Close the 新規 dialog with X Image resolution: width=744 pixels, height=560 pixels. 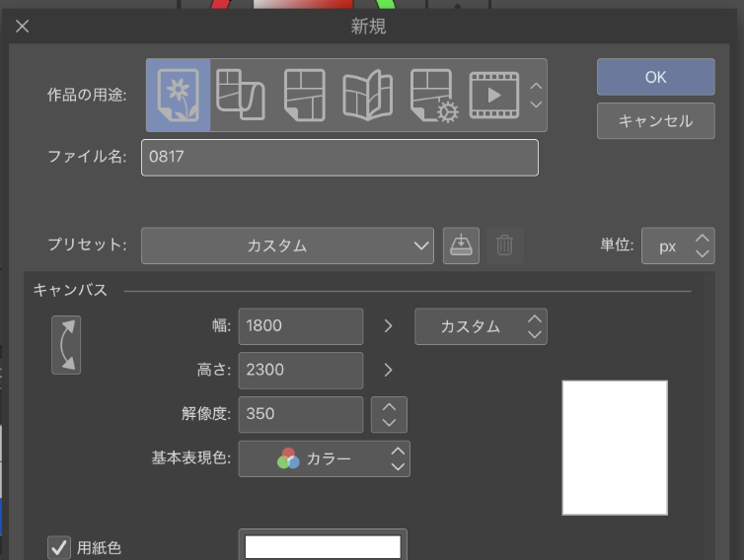tap(23, 26)
